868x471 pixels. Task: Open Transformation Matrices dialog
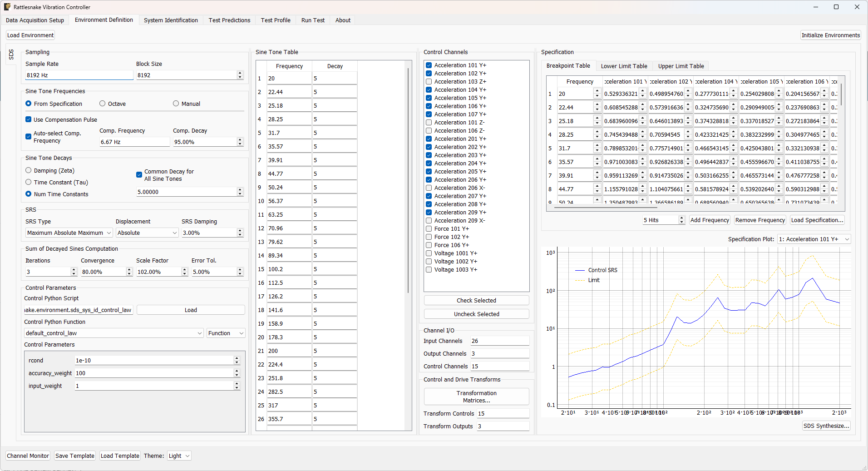[x=476, y=397]
